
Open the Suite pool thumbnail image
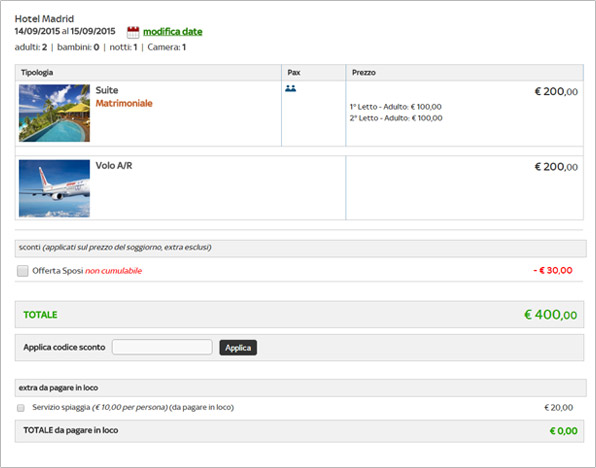coord(54,113)
